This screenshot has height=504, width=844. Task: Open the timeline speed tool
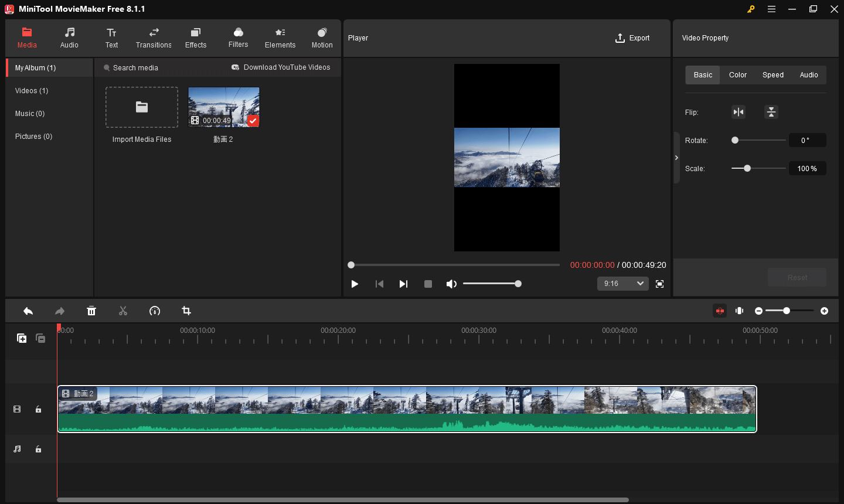[155, 311]
